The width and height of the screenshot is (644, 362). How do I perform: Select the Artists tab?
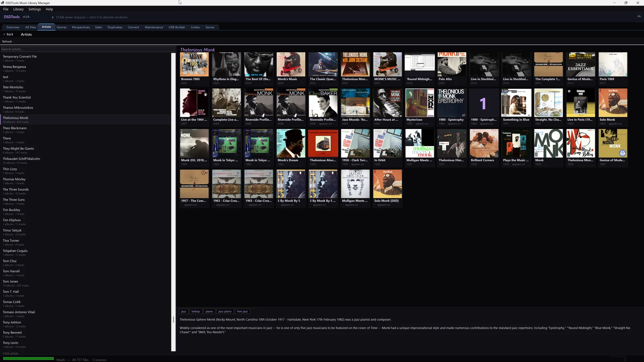pos(46,27)
